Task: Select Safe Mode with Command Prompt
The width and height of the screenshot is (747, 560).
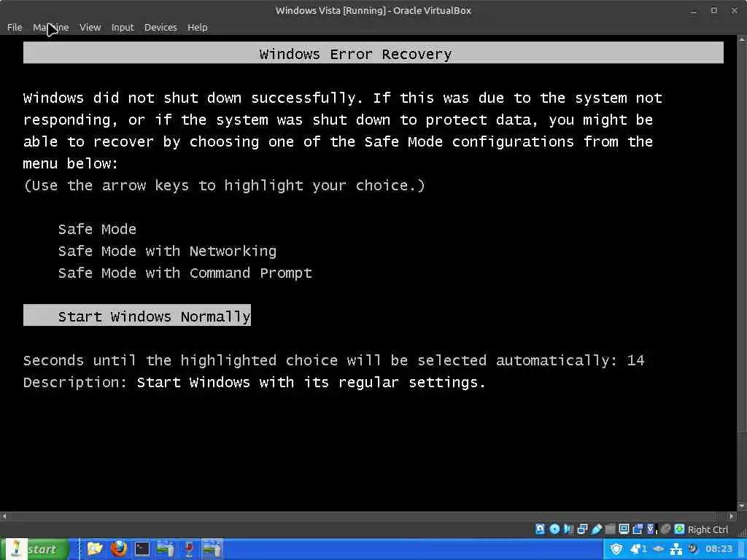Action: pyautogui.click(x=185, y=273)
